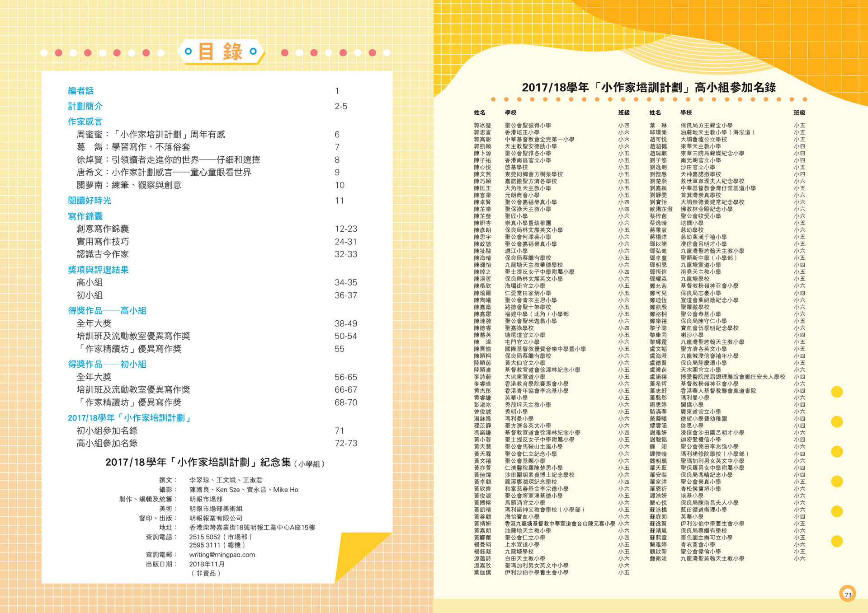868x613 pixels.
Task: Click the 目錄 heading banner
Action: [221, 52]
